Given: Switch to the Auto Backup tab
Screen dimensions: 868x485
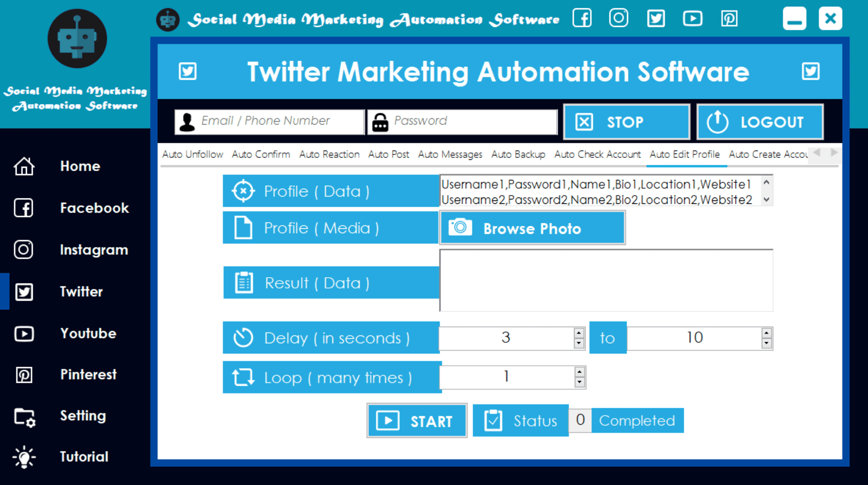Looking at the screenshot, I should (x=518, y=154).
